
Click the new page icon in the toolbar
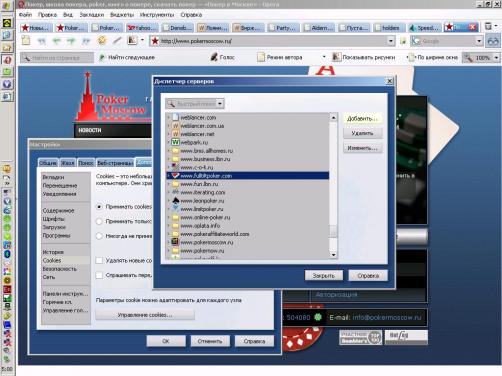pos(26,41)
